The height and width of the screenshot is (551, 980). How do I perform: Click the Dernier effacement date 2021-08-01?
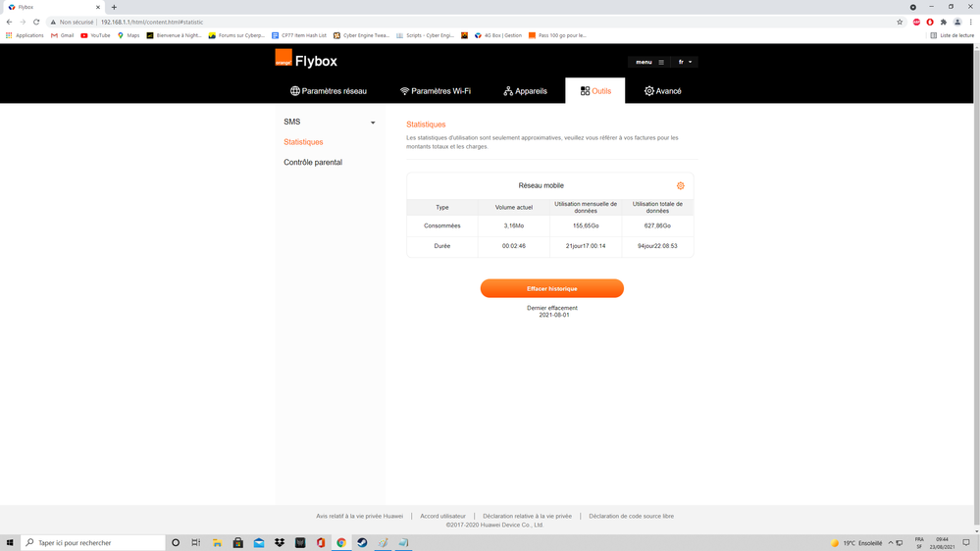(553, 315)
